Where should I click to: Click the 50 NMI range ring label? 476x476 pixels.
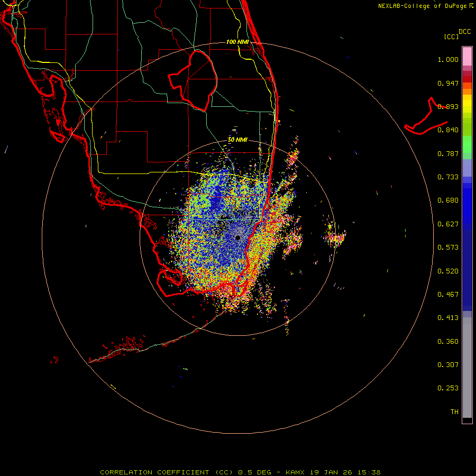tap(237, 140)
